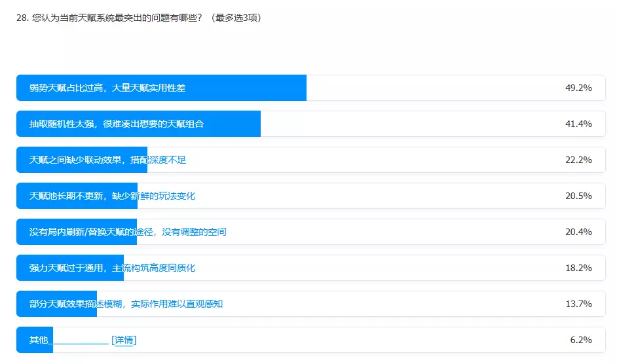Select the 天赋之间缺少联动效果 bar
This screenshot has height=364, width=617.
(x=310, y=160)
